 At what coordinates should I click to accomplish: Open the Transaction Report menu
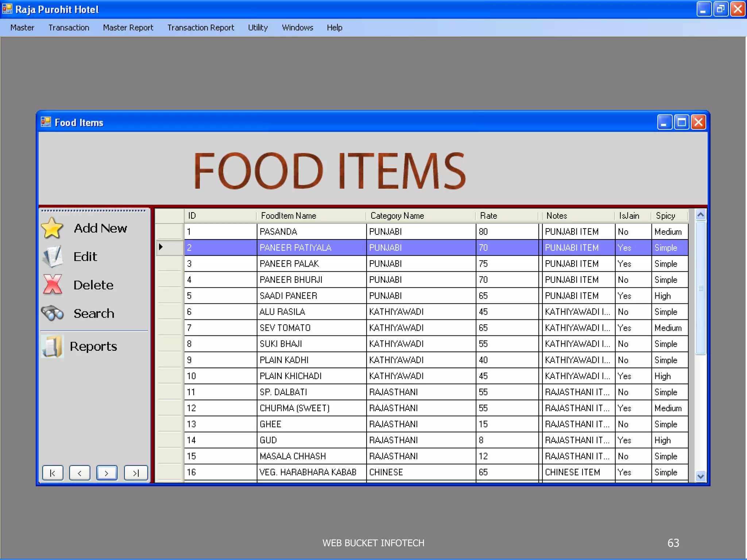pyautogui.click(x=201, y=28)
